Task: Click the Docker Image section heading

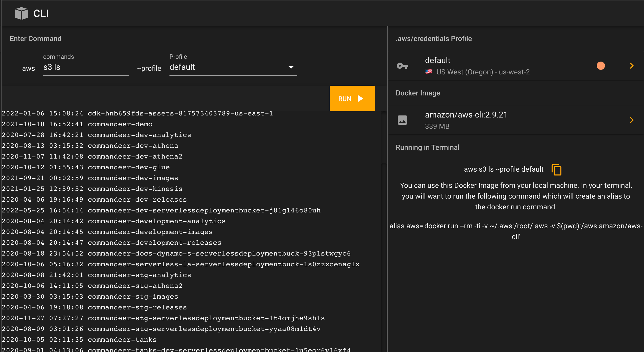Action: [x=418, y=93]
